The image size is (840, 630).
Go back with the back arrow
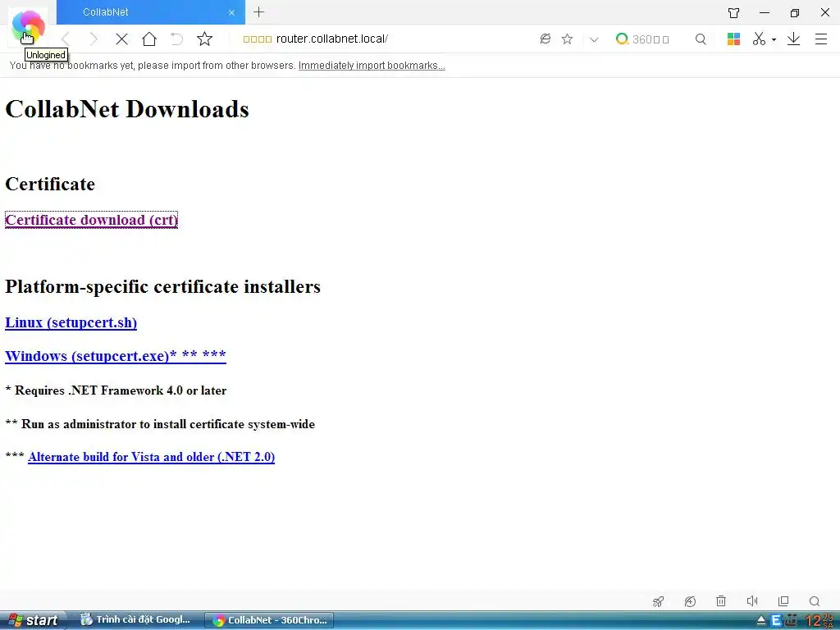point(66,39)
